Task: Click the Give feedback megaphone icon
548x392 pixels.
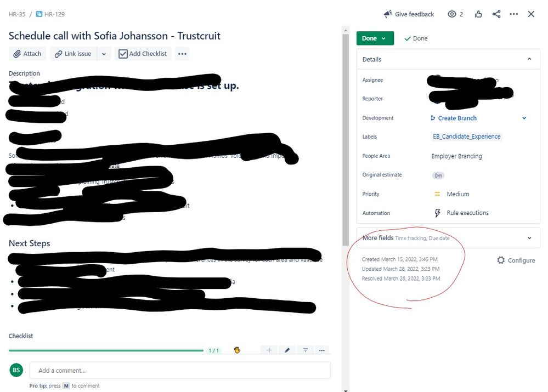Action: click(x=388, y=14)
